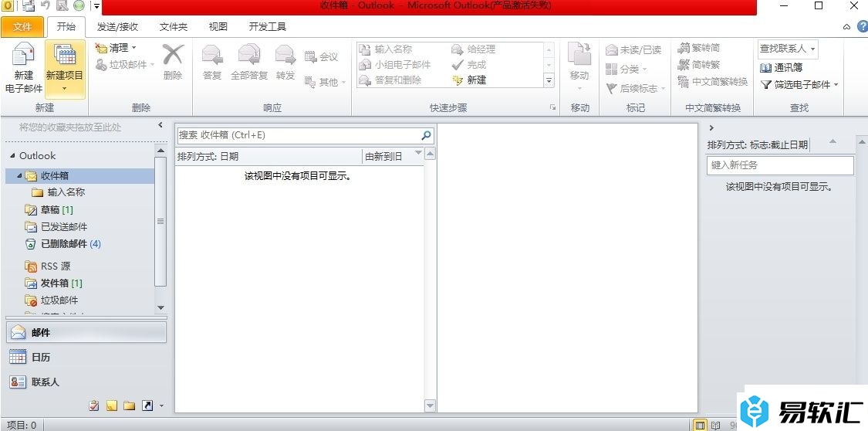868x431 pixels.
Task: Click the Search Inbox (搜索 收件箱) field
Action: (x=299, y=135)
